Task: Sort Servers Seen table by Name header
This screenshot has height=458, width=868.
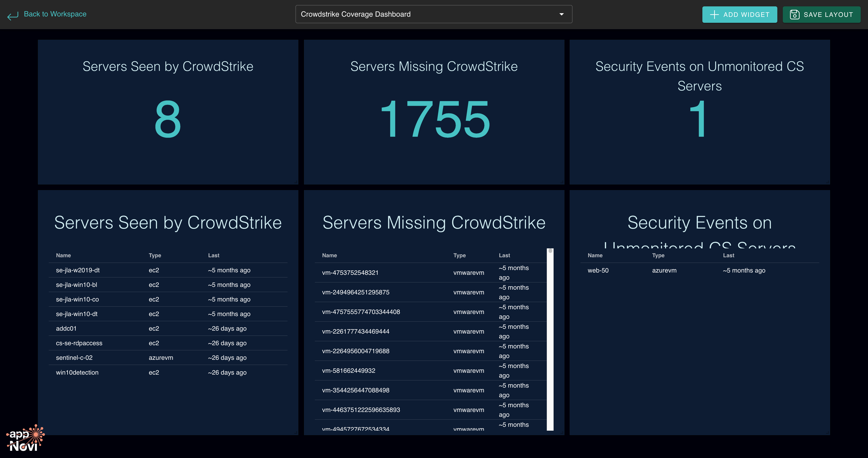Action: pos(63,255)
